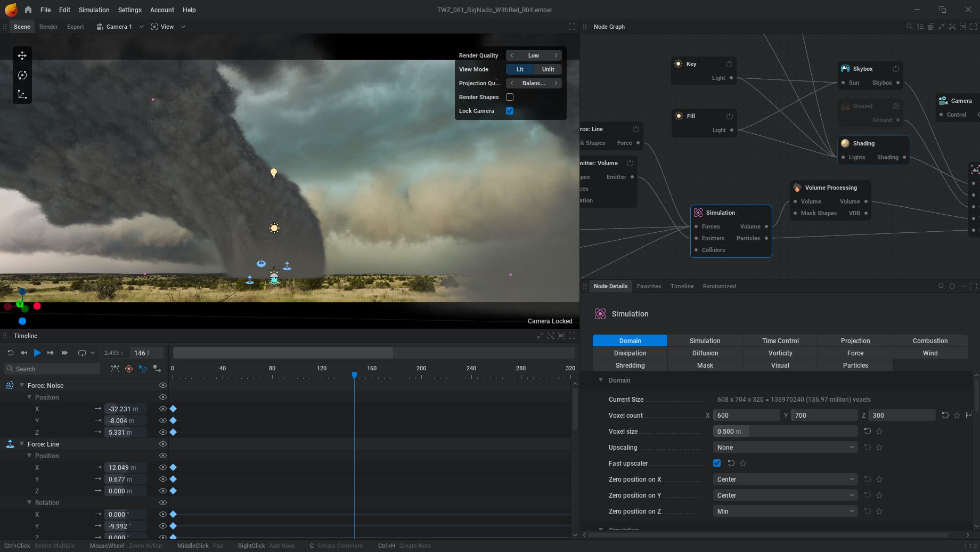This screenshot has width=980, height=552.
Task: Uncheck the Lock Camera checkbox
Action: point(510,111)
